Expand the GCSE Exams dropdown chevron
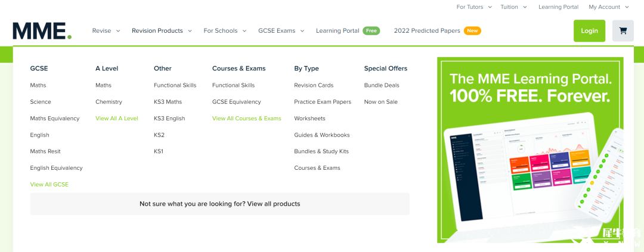Image resolution: width=644 pixels, height=252 pixels. pyautogui.click(x=302, y=31)
